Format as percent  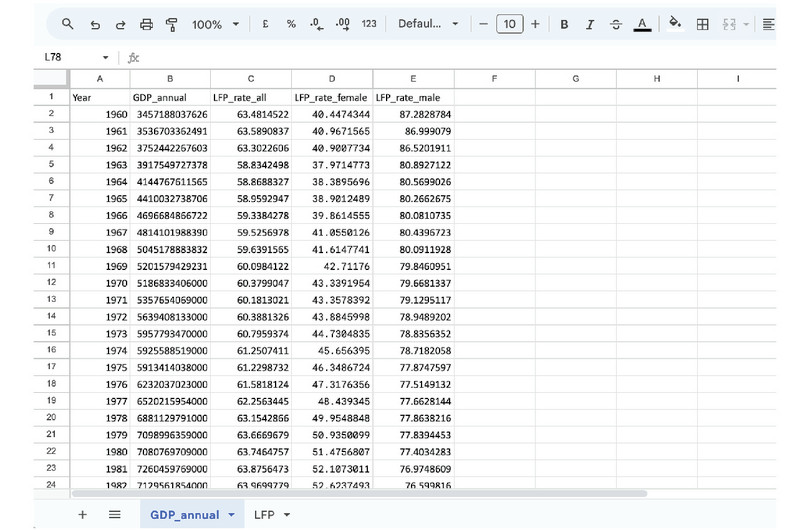click(x=291, y=24)
